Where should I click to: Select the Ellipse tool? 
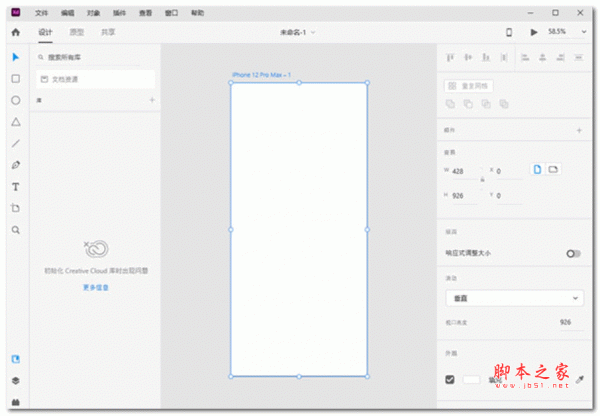16,100
